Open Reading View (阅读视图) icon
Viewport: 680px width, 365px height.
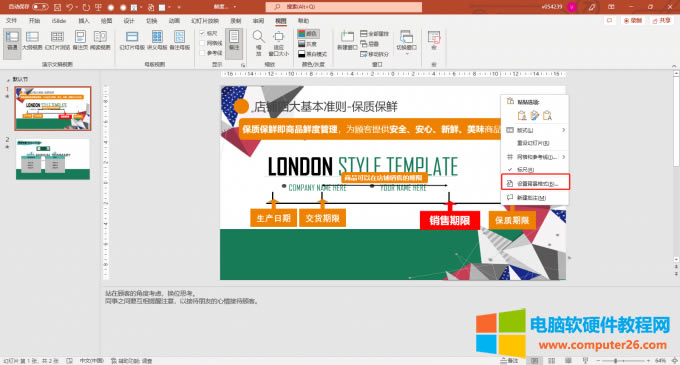(100, 41)
